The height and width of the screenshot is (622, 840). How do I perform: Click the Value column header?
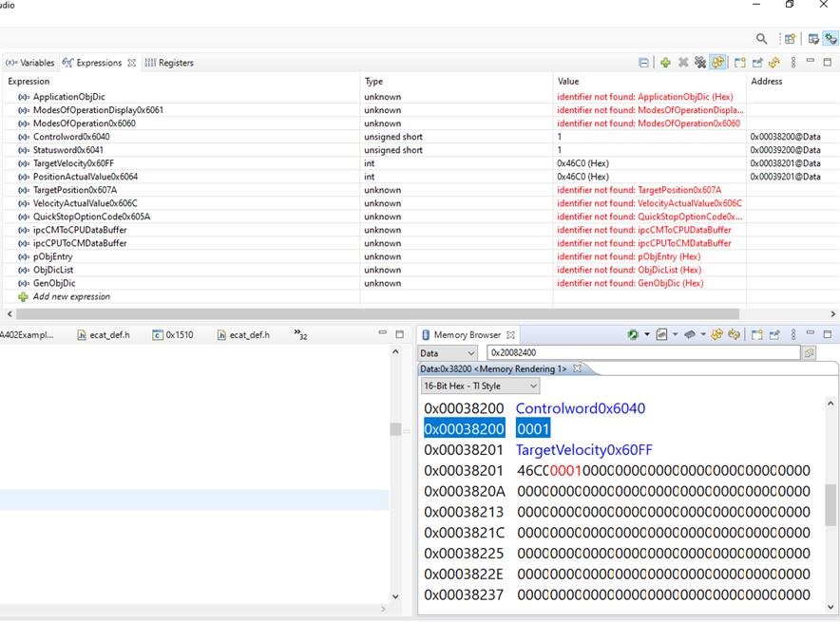[x=568, y=82]
